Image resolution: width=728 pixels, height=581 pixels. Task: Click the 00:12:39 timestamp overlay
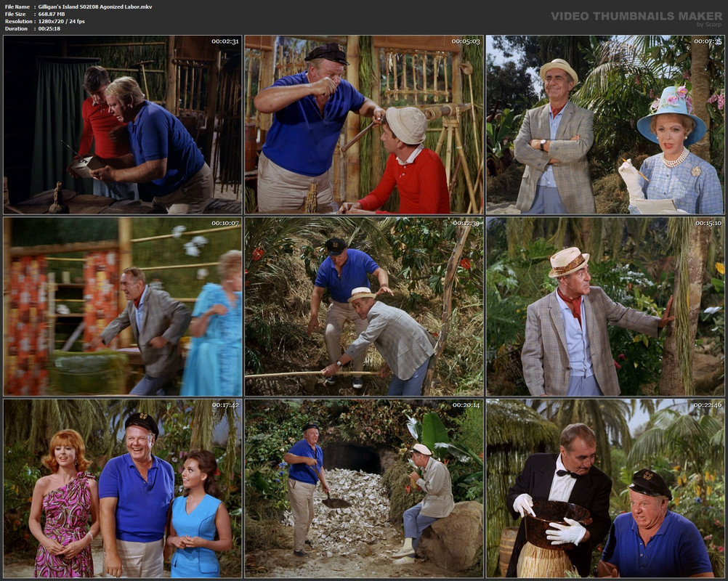466,223
